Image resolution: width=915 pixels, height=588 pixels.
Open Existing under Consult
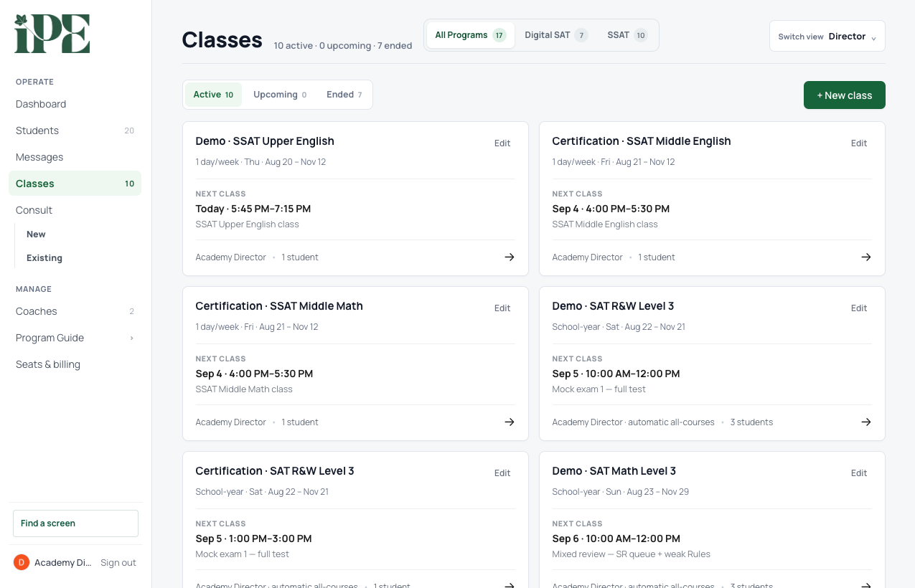point(44,258)
